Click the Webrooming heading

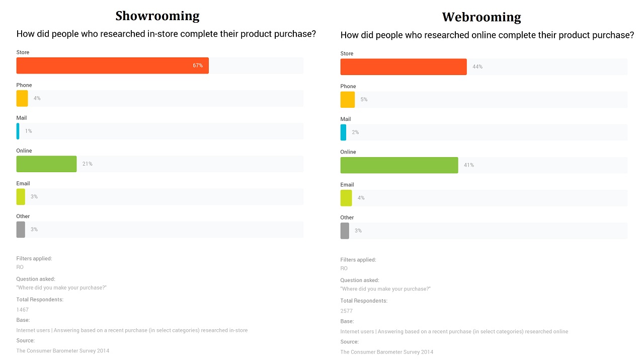tap(481, 17)
